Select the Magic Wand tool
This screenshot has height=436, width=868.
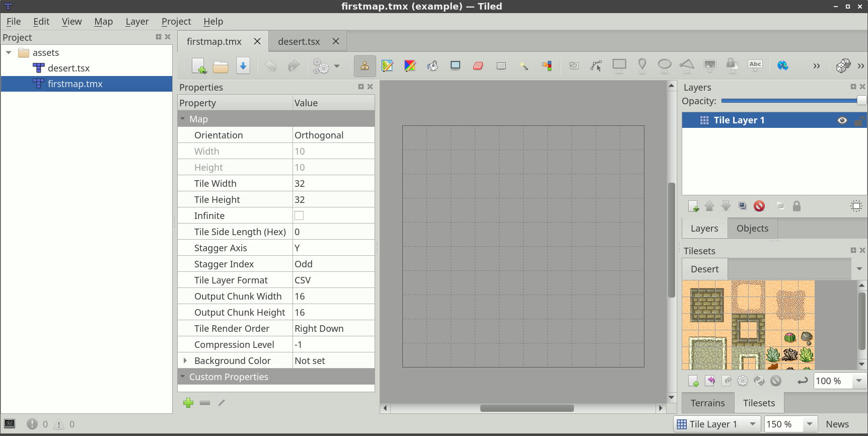[524, 66]
